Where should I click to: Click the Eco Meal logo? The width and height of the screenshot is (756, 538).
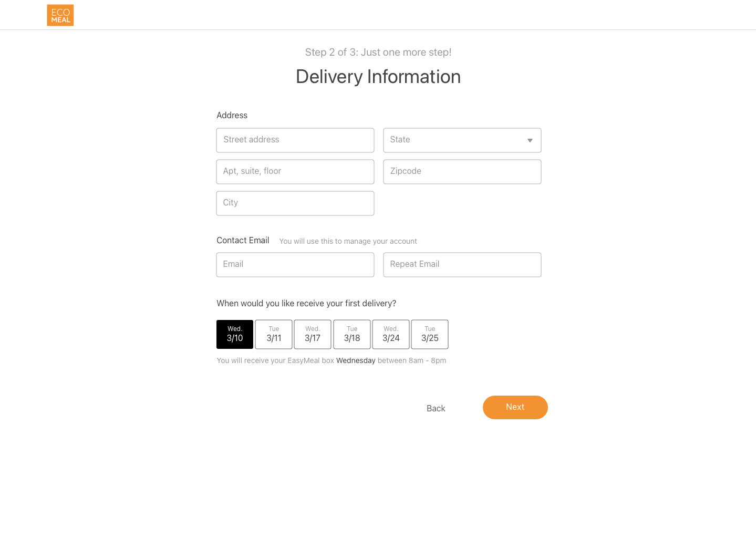(x=60, y=15)
